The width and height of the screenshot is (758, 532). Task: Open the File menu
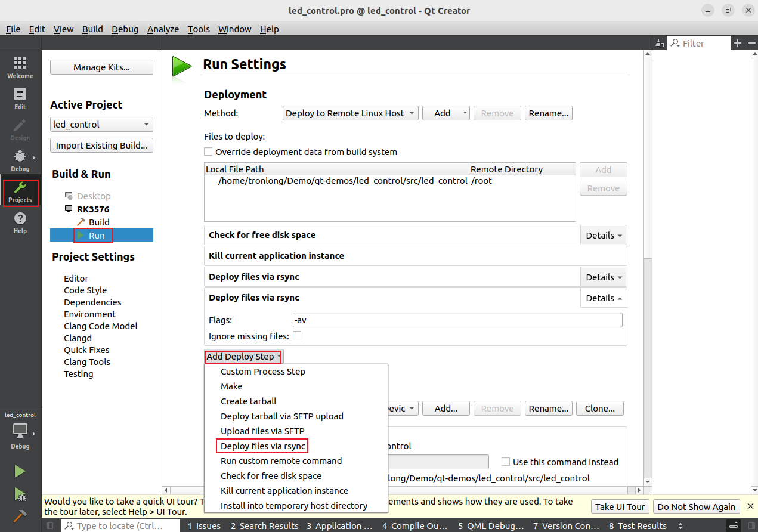coord(13,29)
